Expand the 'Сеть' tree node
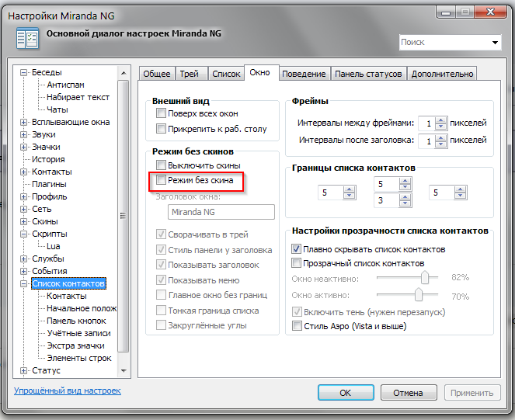This screenshot has height=420, width=515. point(23,209)
